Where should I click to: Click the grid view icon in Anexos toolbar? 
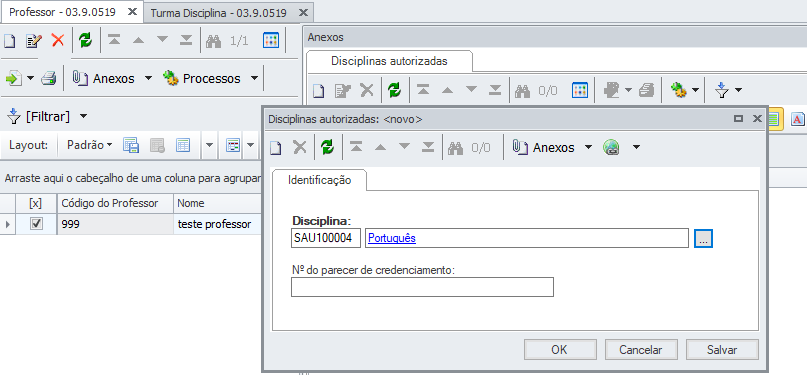pyautogui.click(x=580, y=91)
